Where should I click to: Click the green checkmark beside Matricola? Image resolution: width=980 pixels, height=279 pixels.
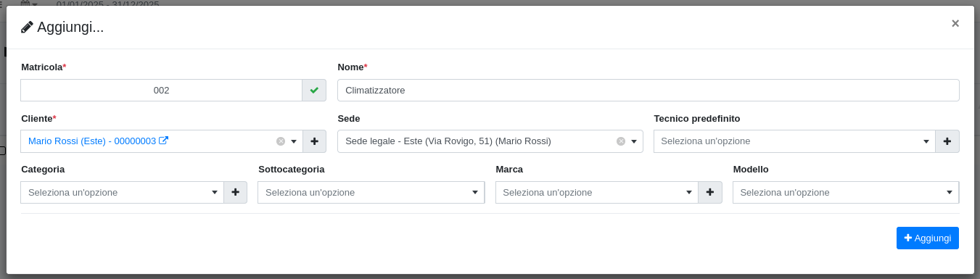click(314, 91)
